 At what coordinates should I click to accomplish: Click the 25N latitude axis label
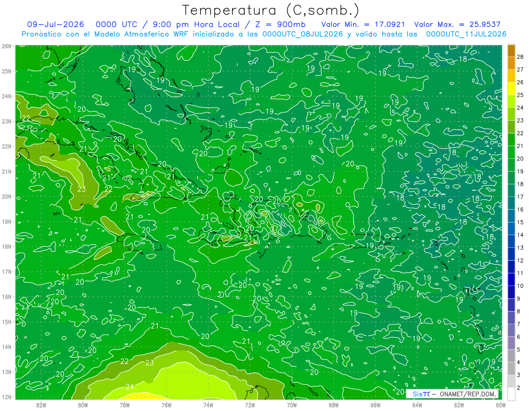(x=6, y=71)
